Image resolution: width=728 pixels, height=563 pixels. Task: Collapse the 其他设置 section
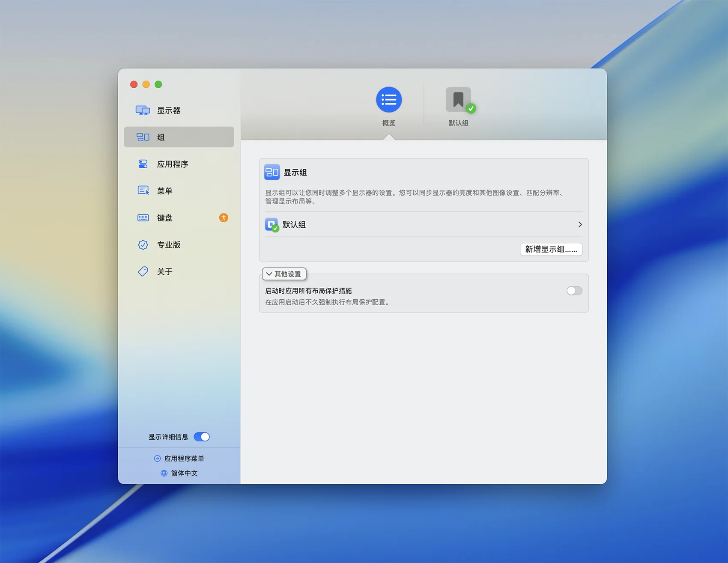284,274
